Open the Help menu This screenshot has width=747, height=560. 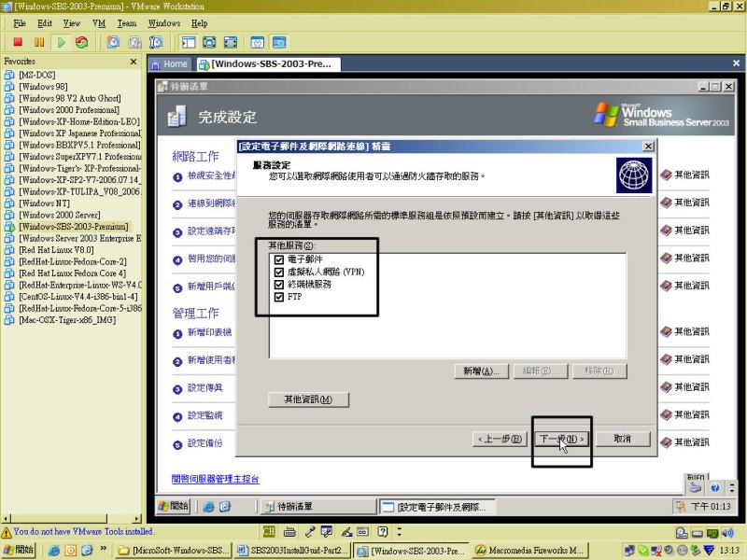[199, 23]
